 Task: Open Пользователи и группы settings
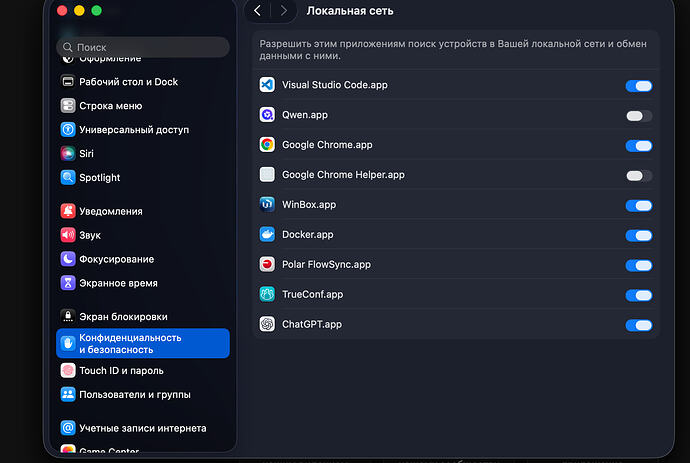[143, 394]
